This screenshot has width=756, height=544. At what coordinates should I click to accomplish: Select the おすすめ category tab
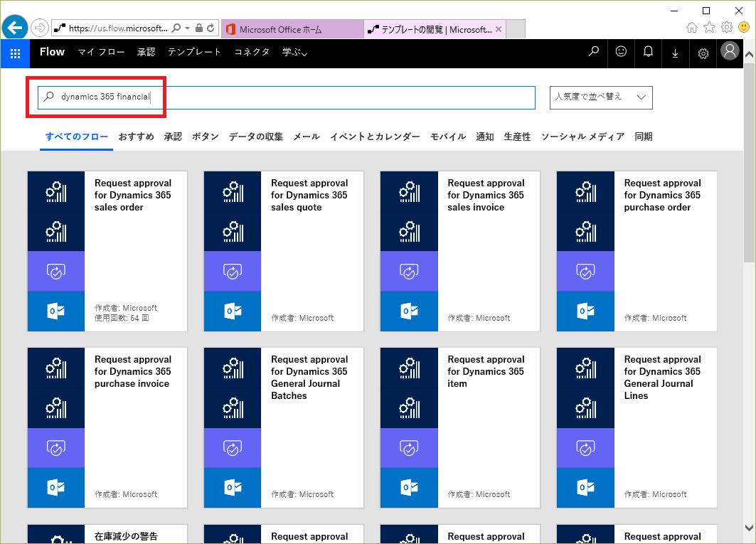pyautogui.click(x=137, y=137)
